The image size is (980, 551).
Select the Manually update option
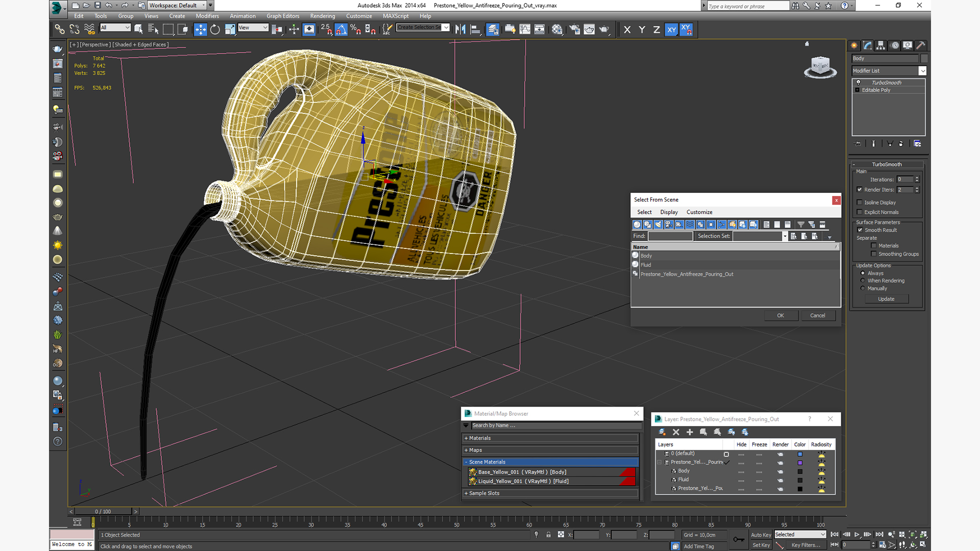pyautogui.click(x=863, y=288)
